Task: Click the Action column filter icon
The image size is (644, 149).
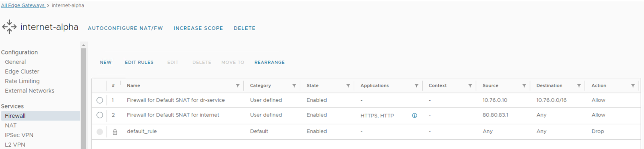Action: (633, 86)
